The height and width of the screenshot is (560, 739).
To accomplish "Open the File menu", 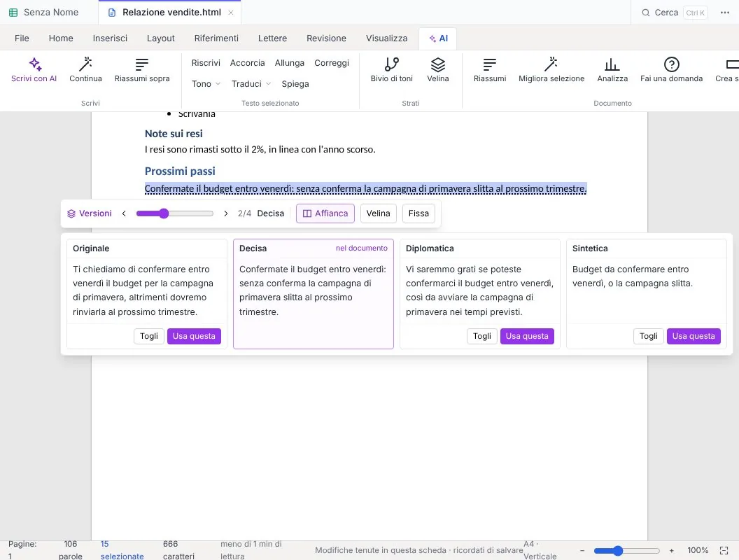I will coord(22,38).
